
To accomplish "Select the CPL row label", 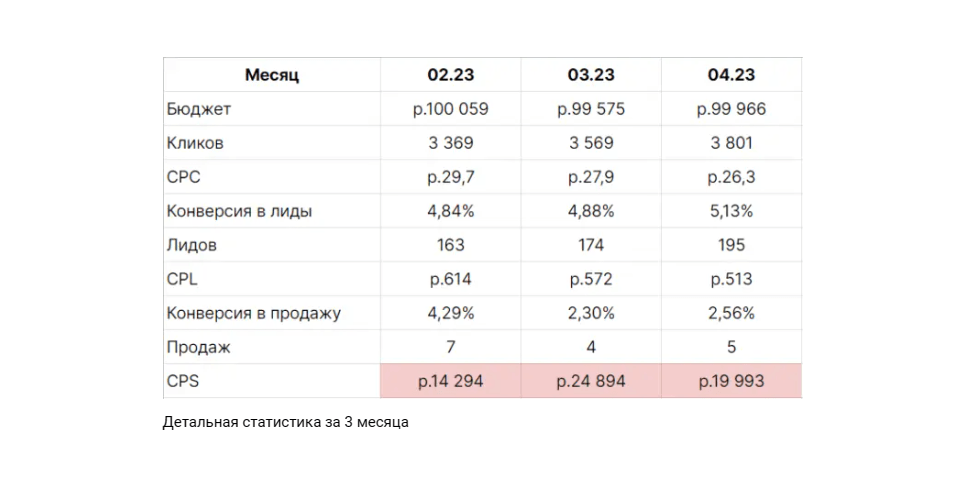I will [x=183, y=279].
